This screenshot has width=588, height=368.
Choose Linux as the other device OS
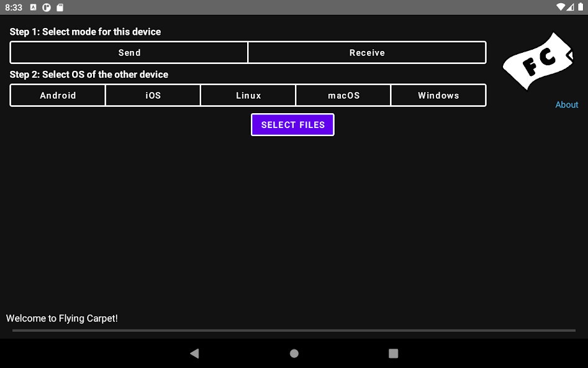coord(248,95)
